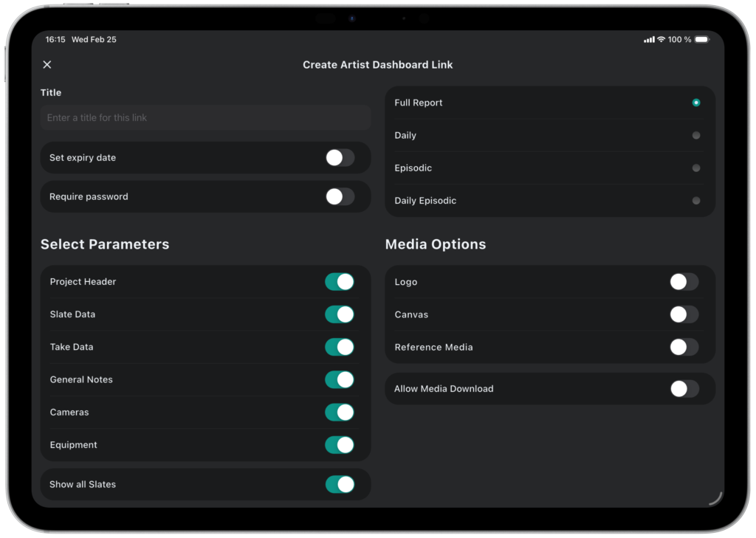Select the Full Report option

tap(695, 103)
